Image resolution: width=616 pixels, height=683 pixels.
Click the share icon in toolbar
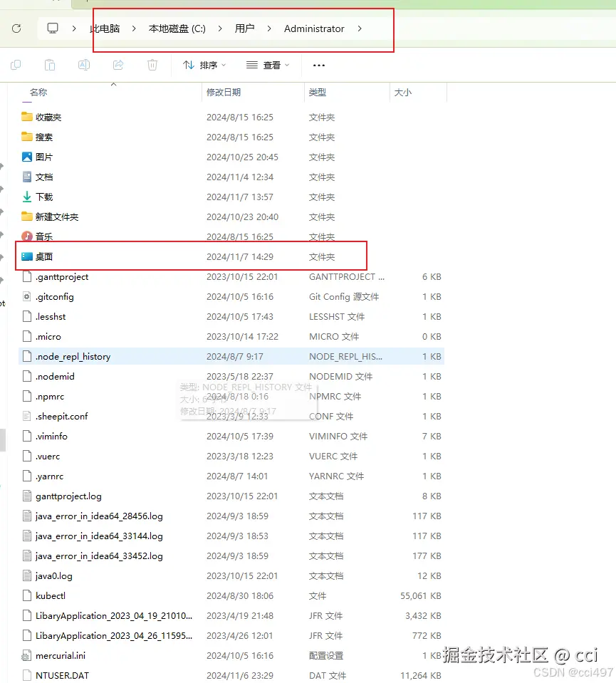[118, 66]
